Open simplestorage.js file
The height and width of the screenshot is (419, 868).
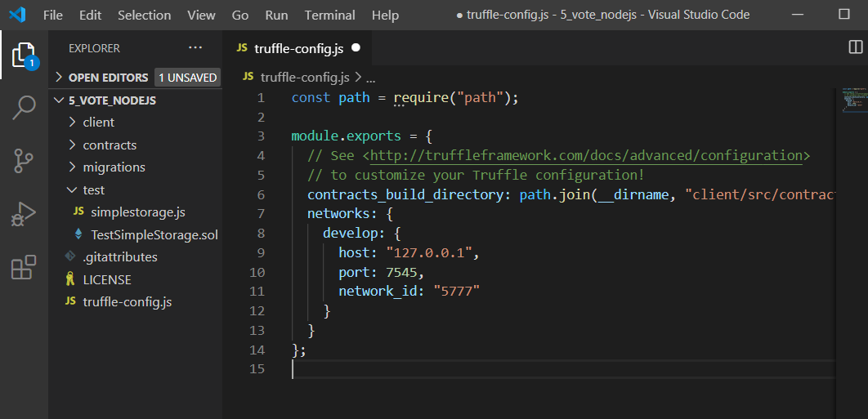point(135,212)
